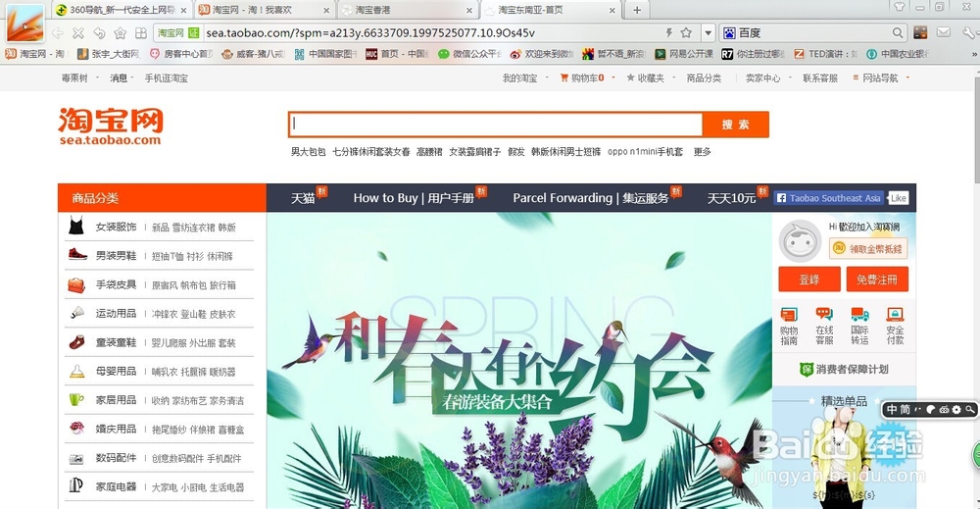Expand the address bar history dropdown arrow
This screenshot has height=509, width=980.
pyautogui.click(x=709, y=33)
